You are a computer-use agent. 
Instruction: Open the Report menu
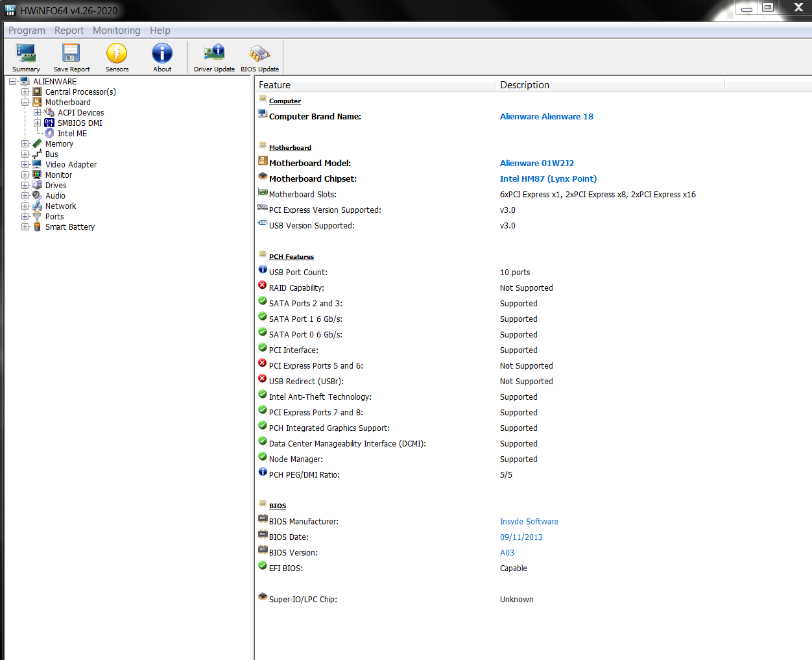coord(69,31)
